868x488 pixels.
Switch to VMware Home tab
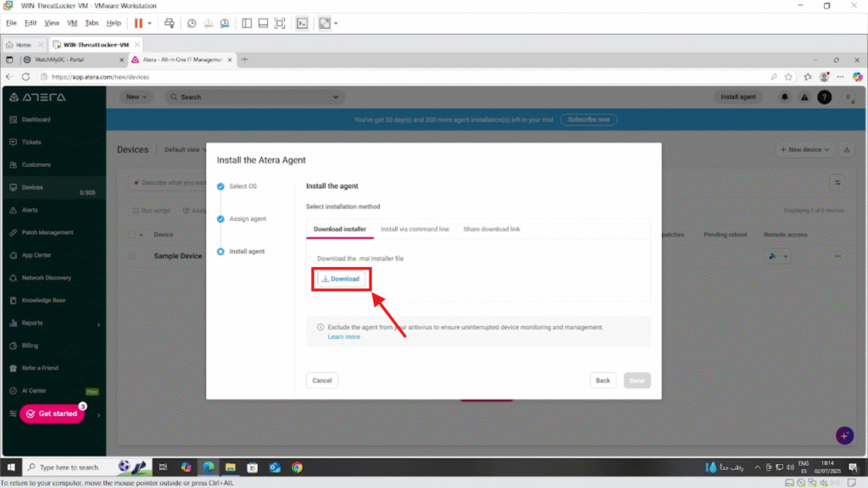point(24,45)
